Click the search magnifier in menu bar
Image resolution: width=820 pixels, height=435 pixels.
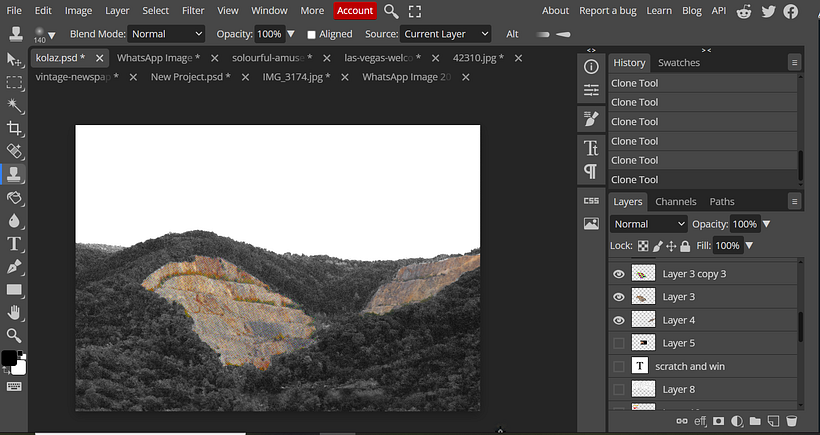click(391, 11)
